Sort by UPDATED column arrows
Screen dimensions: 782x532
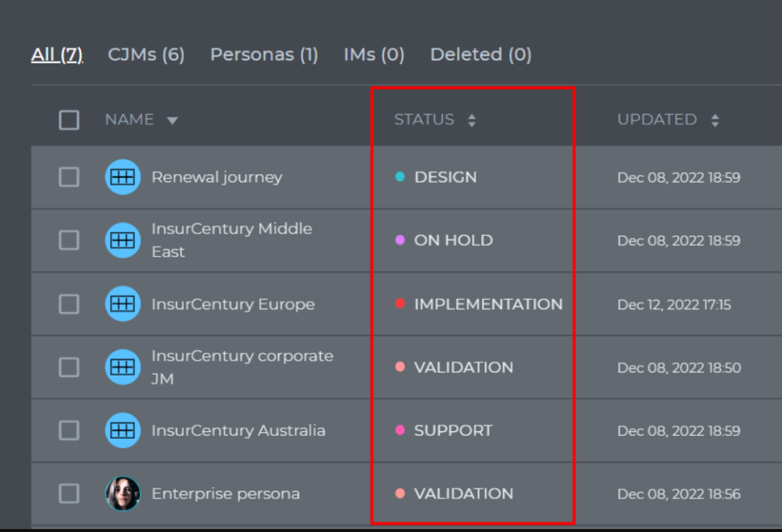715,120
